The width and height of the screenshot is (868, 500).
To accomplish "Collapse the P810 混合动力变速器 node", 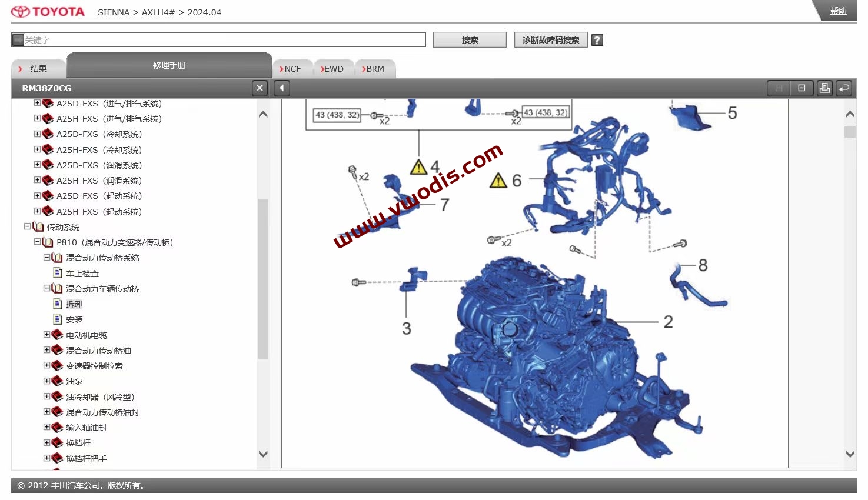I will tap(36, 242).
